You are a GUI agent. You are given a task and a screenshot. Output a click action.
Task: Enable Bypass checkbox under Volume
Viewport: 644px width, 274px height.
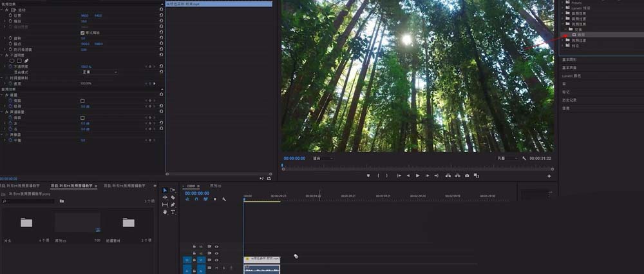82,101
